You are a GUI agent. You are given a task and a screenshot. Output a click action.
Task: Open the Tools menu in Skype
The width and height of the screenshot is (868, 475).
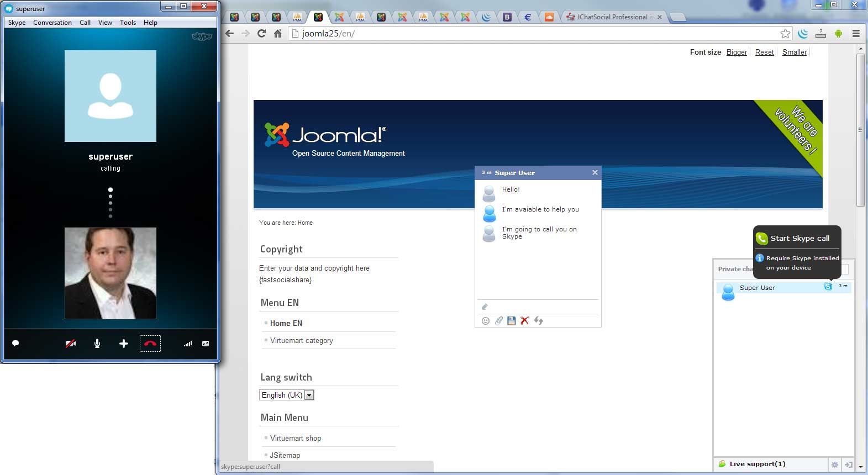[x=128, y=23]
